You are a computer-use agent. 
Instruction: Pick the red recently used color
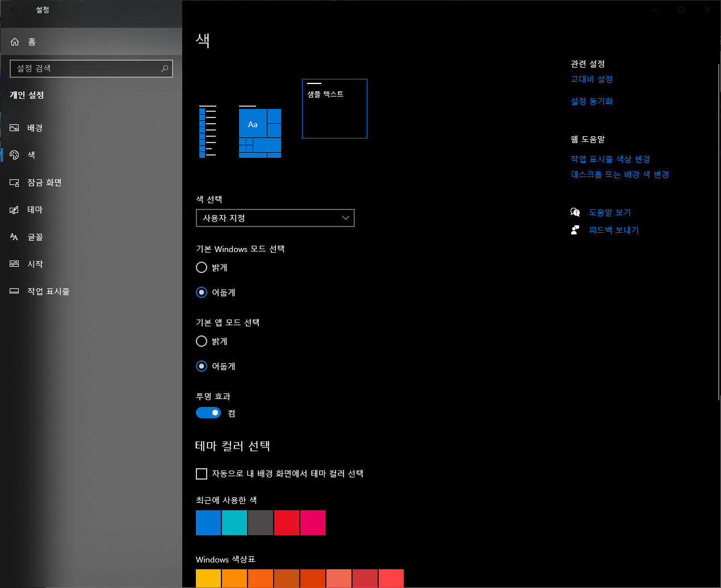point(287,523)
